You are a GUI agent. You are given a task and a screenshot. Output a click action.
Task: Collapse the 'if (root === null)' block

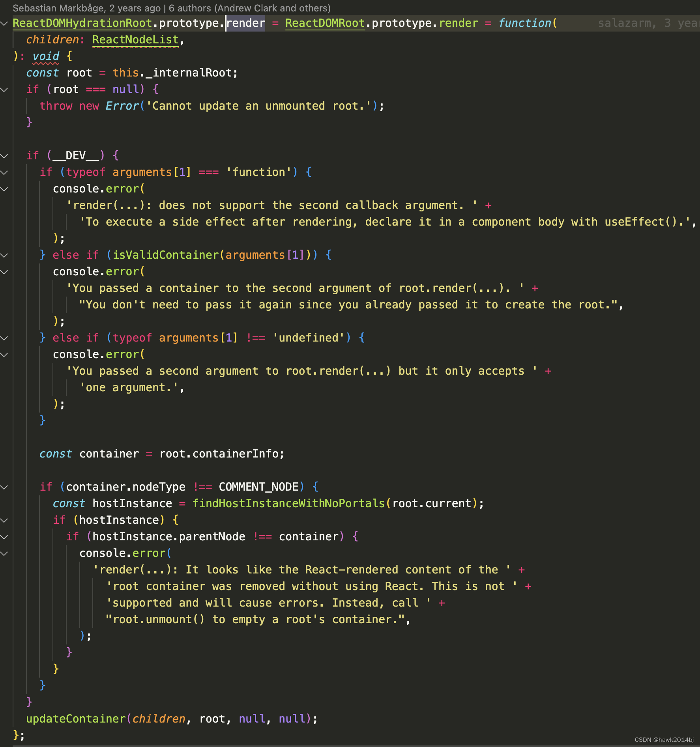pyautogui.click(x=4, y=90)
